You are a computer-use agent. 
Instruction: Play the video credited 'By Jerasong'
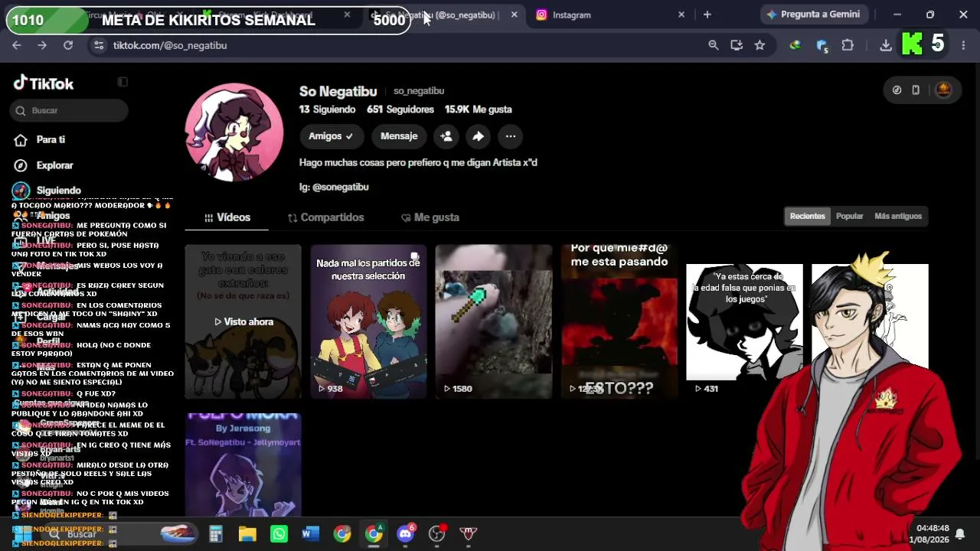click(x=243, y=465)
